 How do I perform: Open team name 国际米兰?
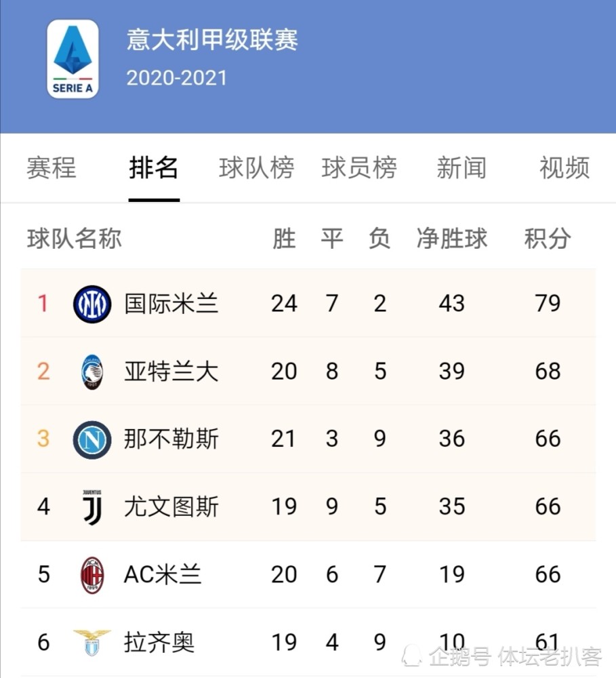pos(171,304)
